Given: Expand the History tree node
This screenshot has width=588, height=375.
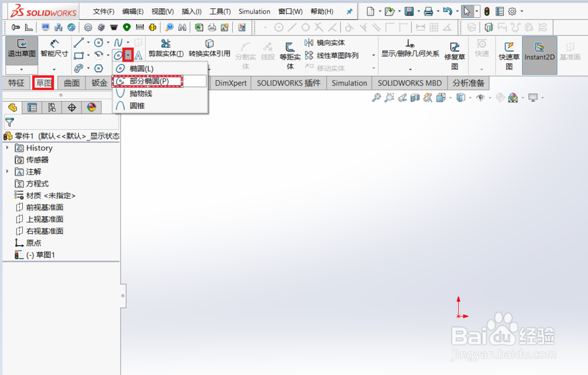Looking at the screenshot, I should pyautogui.click(x=6, y=148).
